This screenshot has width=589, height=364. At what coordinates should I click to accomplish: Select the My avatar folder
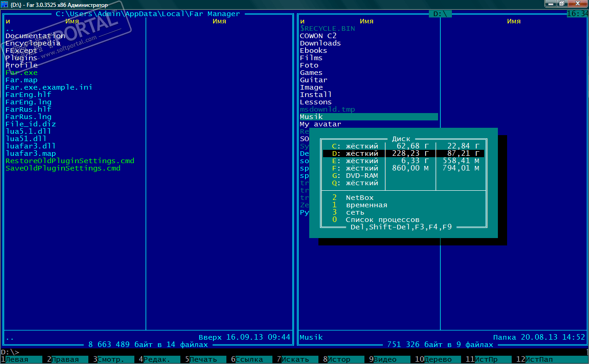pyautogui.click(x=321, y=124)
